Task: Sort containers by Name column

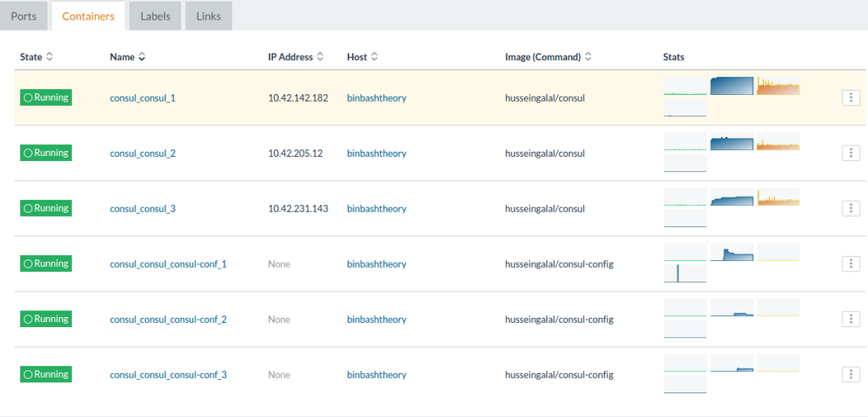Action: click(x=127, y=57)
